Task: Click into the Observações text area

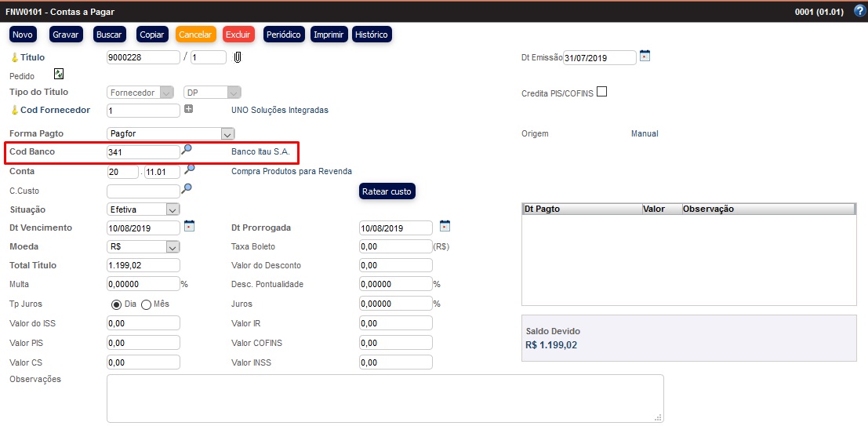Action: click(384, 398)
